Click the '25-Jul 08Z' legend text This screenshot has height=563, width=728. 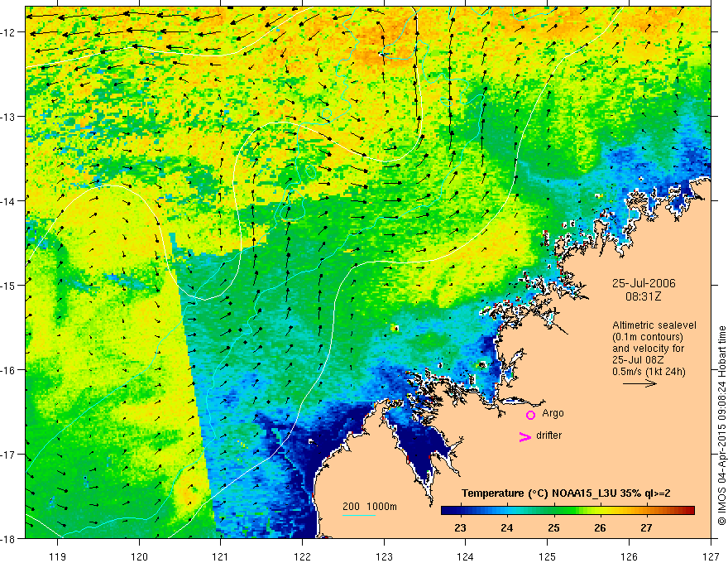point(638,360)
